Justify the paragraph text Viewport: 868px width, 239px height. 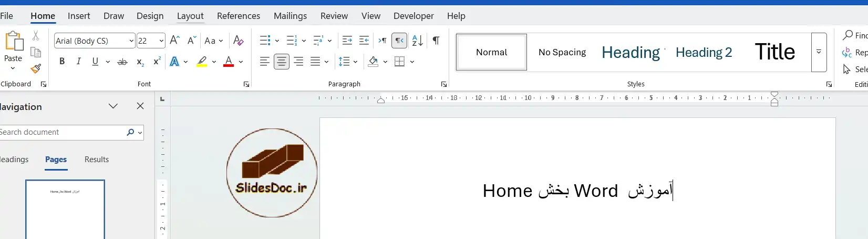pyautogui.click(x=315, y=62)
